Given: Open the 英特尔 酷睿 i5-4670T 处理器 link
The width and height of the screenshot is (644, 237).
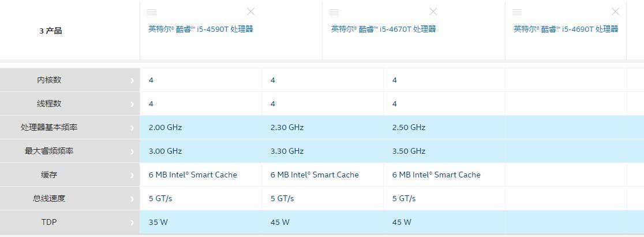Looking at the screenshot, I should click(x=383, y=29).
